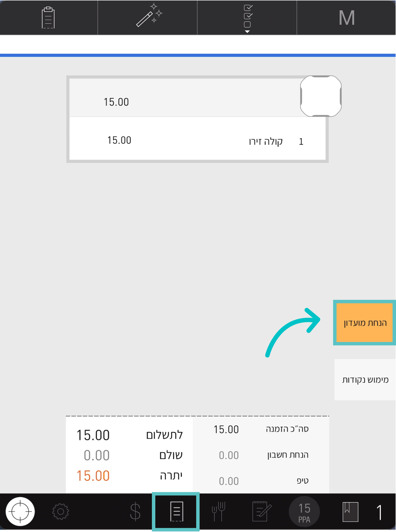Screen dimensions: 396x532
Task: Select the M icon in header
Action: click(x=347, y=18)
